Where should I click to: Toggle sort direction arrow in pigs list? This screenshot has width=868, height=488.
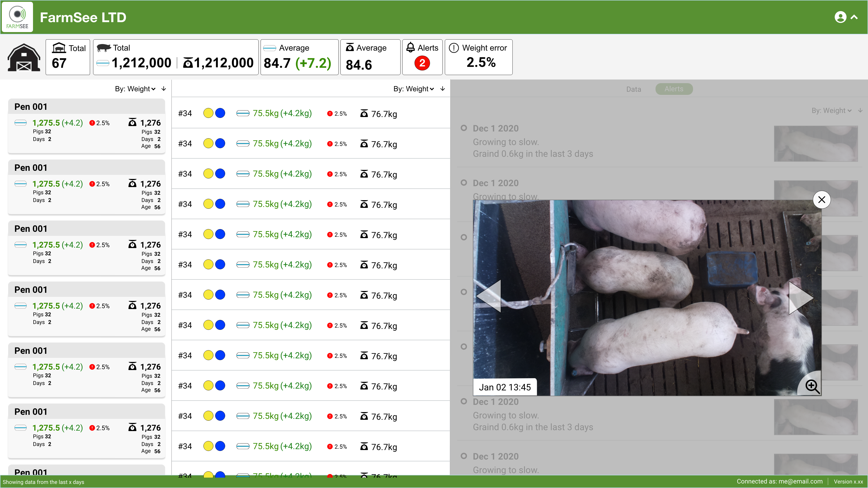point(443,89)
